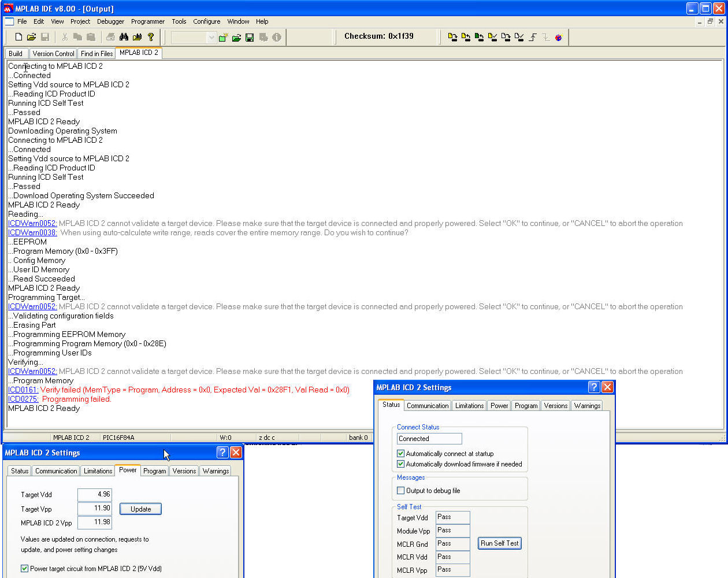Click the Print icon in toolbar
The height and width of the screenshot is (578, 728).
click(x=110, y=37)
